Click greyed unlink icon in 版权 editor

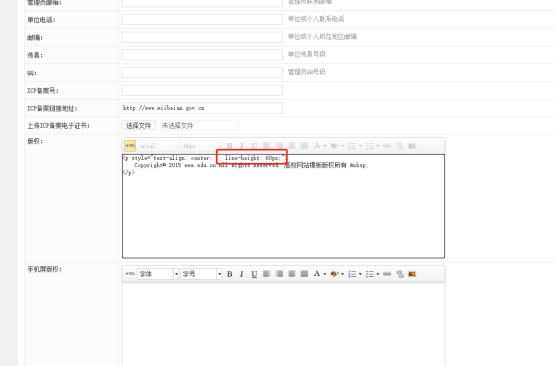(400, 146)
